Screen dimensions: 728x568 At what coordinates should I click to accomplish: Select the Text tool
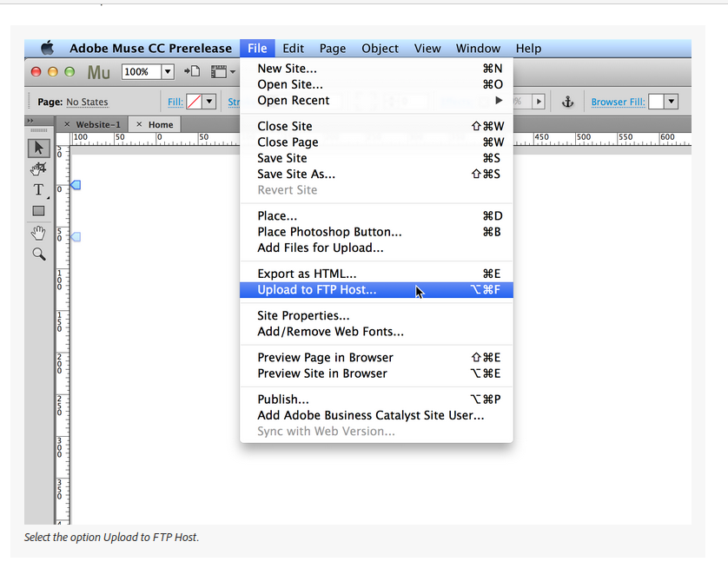click(38, 190)
